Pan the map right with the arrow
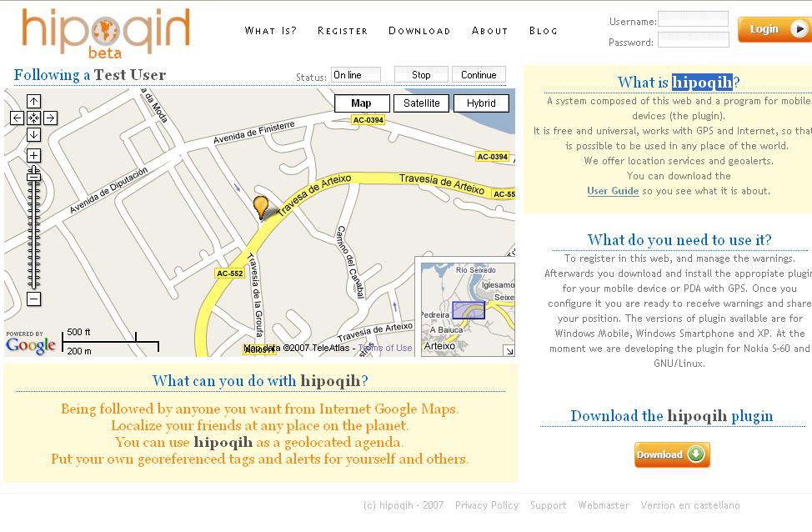This screenshot has height=532, width=812. (50, 118)
